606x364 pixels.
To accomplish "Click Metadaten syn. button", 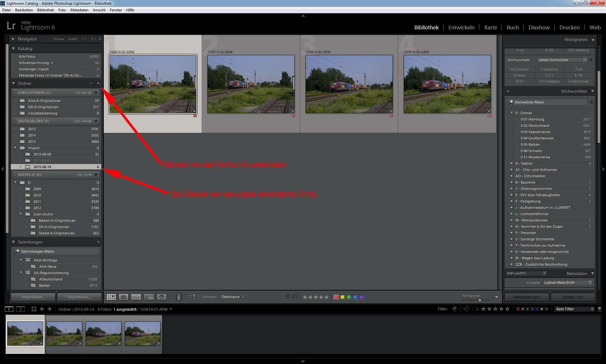I will pos(527,297).
